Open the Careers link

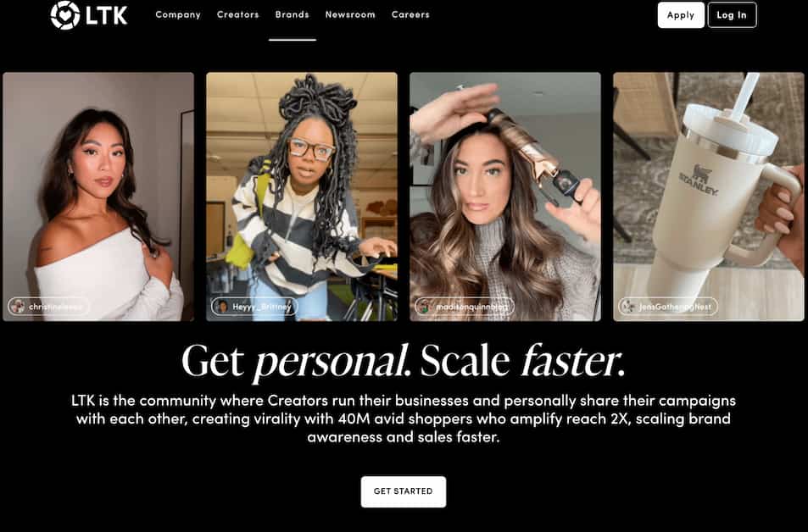pyautogui.click(x=410, y=15)
